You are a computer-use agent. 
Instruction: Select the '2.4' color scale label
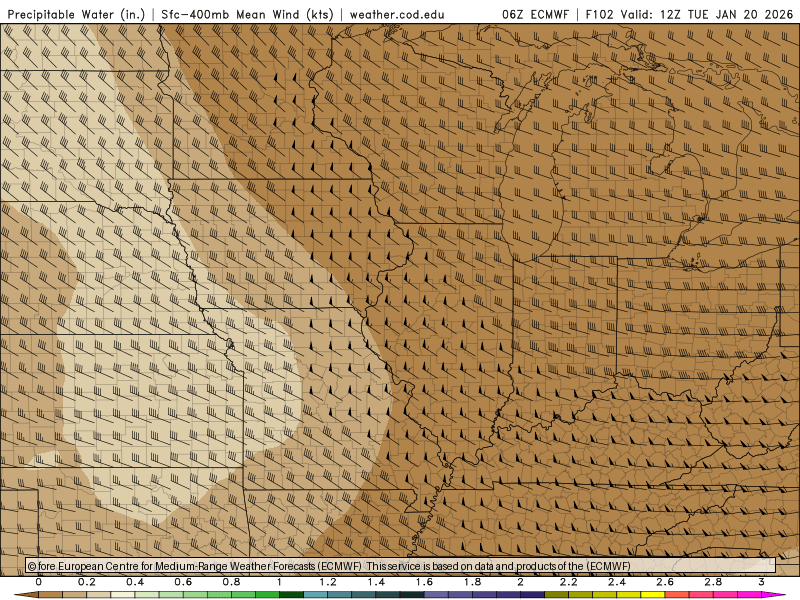coord(617,582)
